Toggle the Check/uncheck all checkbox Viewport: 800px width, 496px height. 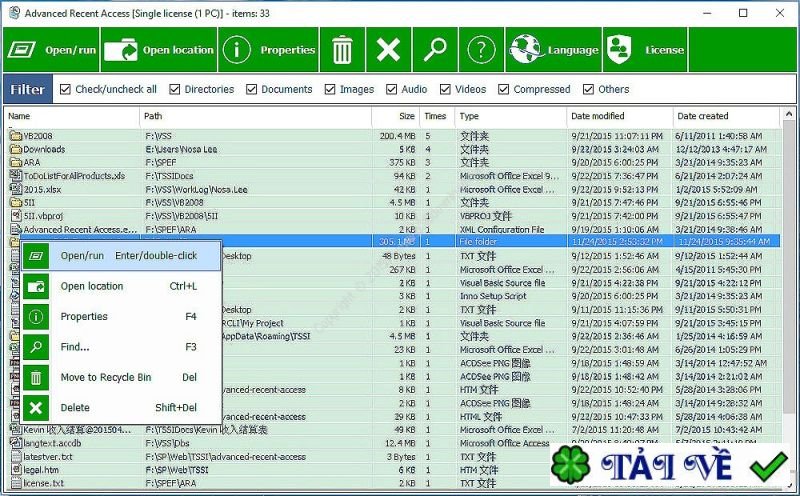[x=65, y=89]
